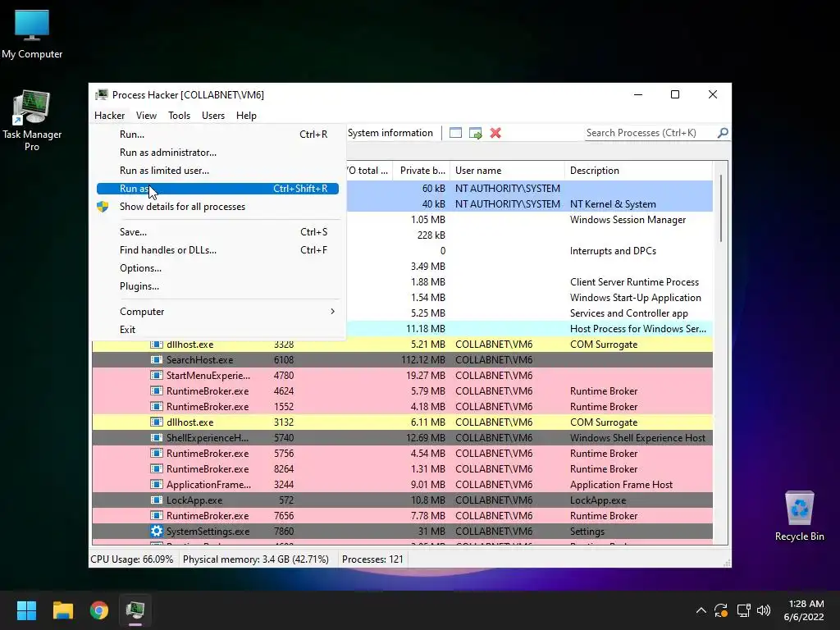Open the Users menu

[x=213, y=116]
